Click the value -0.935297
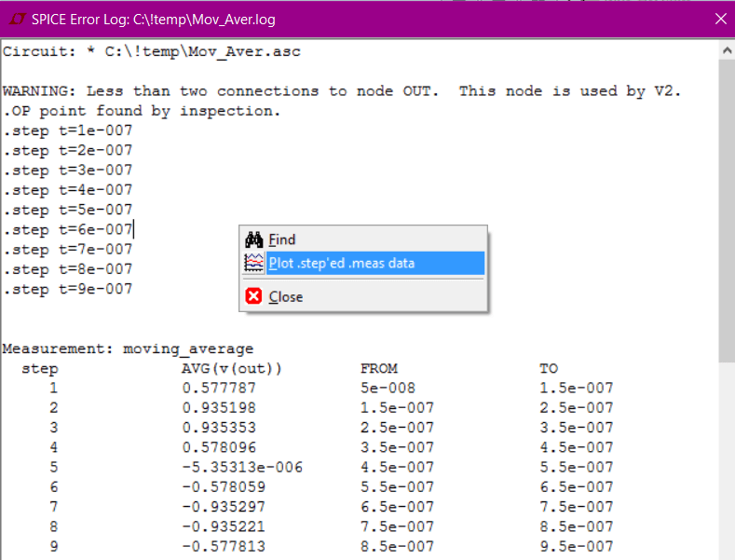The width and height of the screenshot is (735, 560). pos(224,507)
